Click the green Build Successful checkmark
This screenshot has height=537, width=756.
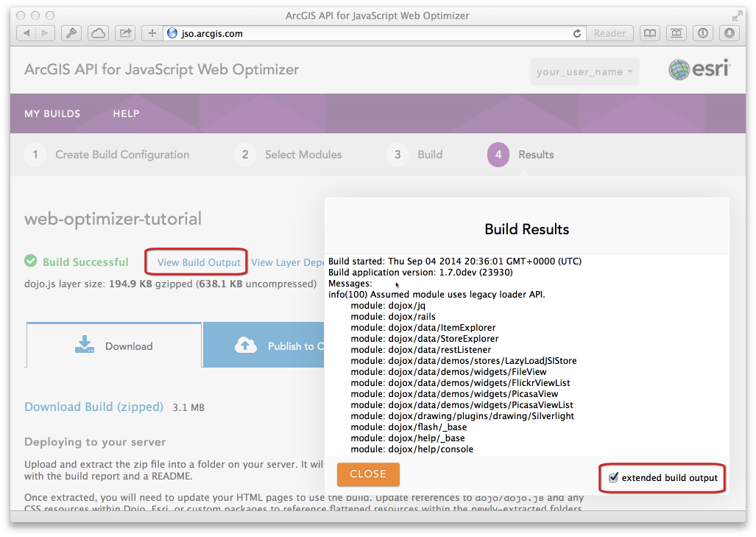click(31, 261)
